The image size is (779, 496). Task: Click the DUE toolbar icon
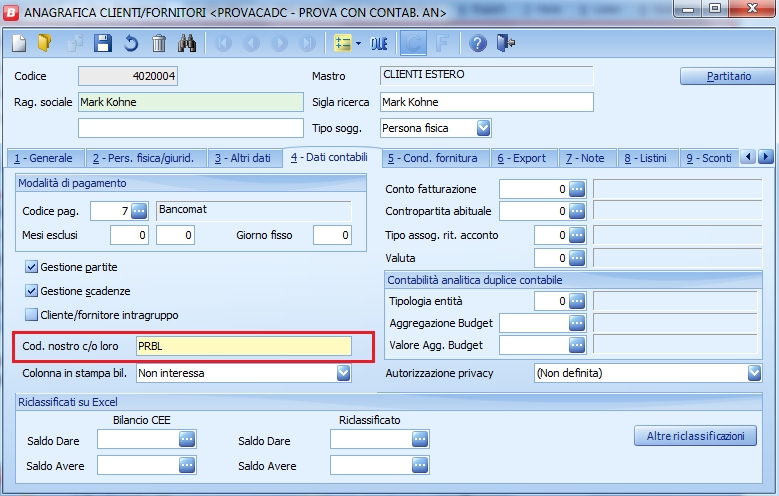tap(379, 44)
